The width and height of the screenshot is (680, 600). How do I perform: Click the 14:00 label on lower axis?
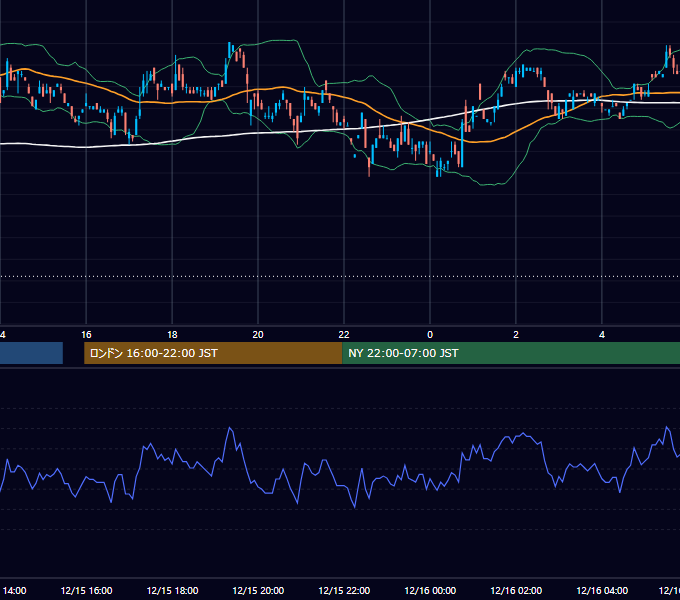[x=14, y=591]
